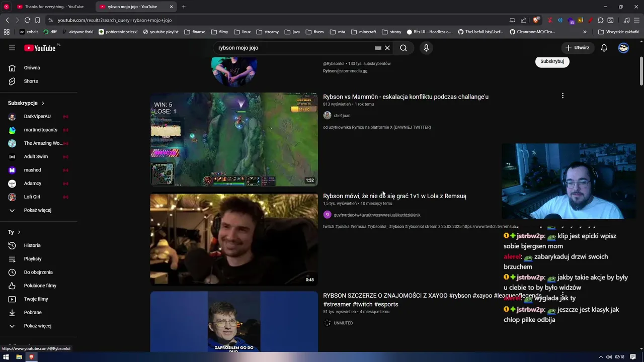
Task: Open the Windows Start button
Action: coord(6,357)
